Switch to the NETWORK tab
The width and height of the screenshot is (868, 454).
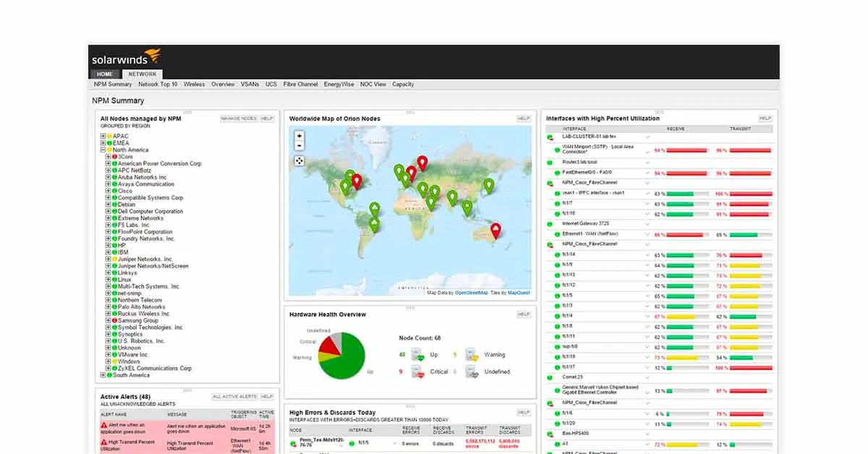pos(142,74)
